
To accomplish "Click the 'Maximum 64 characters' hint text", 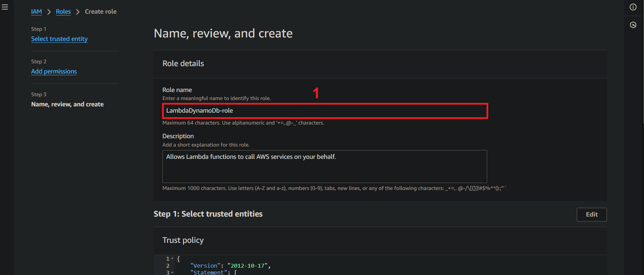I will pos(243,123).
